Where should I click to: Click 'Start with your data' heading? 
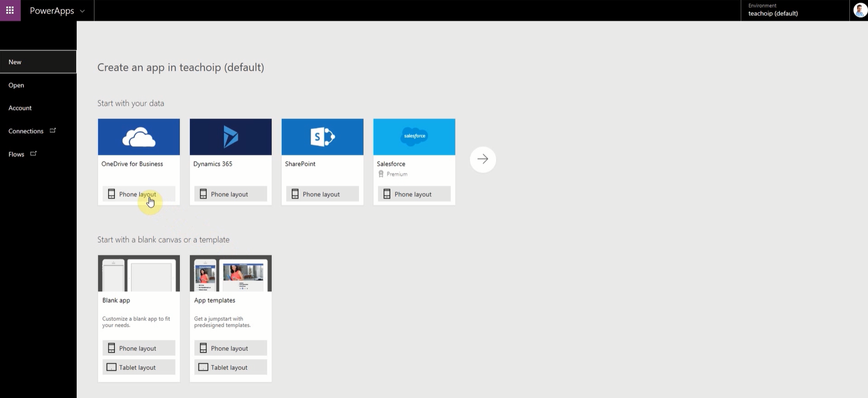tap(131, 103)
